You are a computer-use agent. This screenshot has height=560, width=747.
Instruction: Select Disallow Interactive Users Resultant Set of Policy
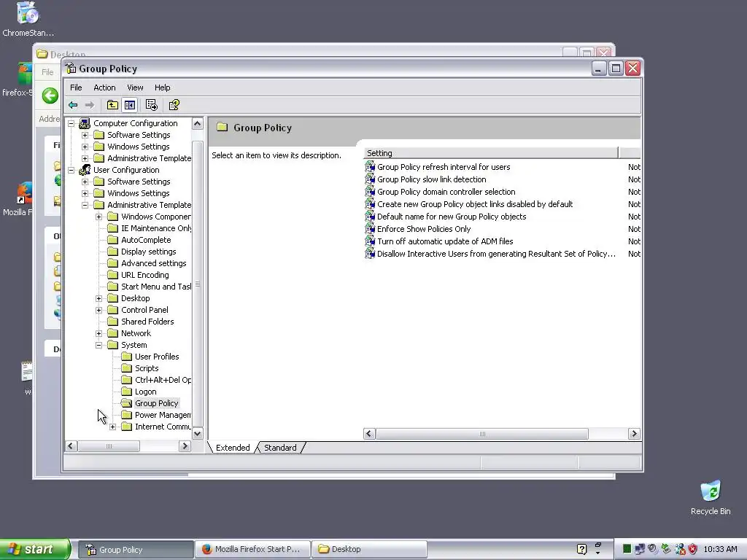[x=496, y=253]
